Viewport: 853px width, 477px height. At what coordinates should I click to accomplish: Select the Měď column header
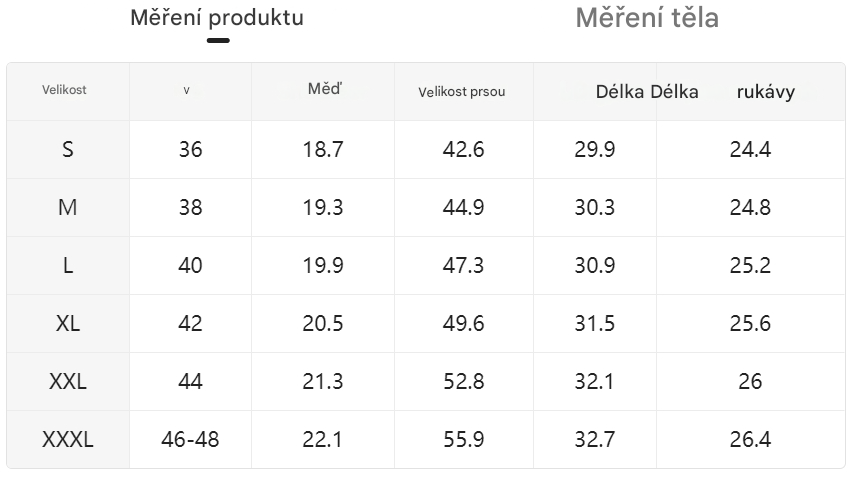(323, 90)
